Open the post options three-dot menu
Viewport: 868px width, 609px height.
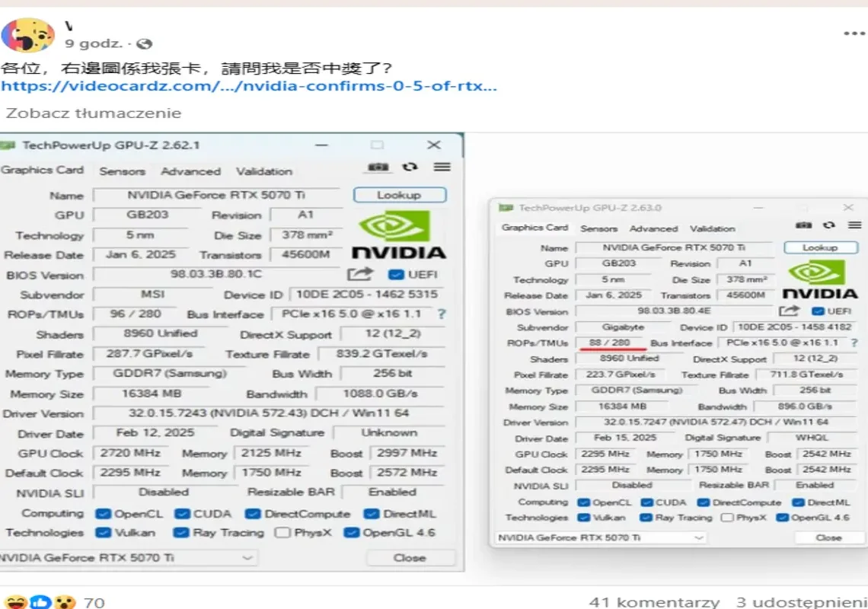(x=856, y=33)
